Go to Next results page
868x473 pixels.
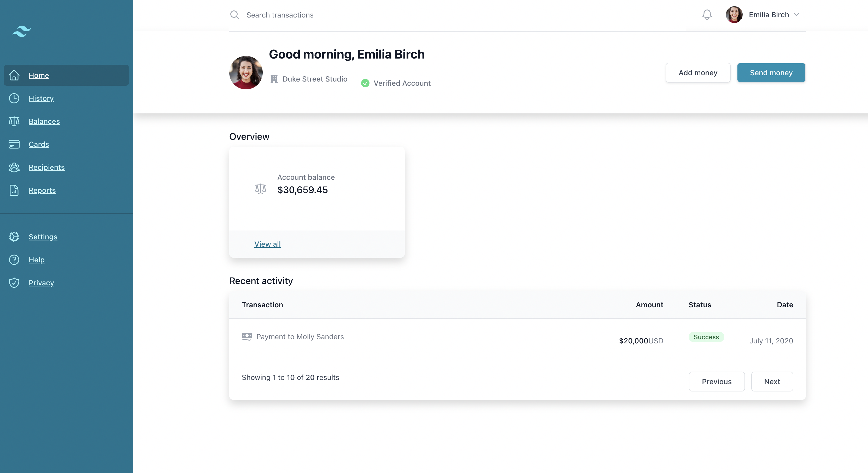point(772,382)
